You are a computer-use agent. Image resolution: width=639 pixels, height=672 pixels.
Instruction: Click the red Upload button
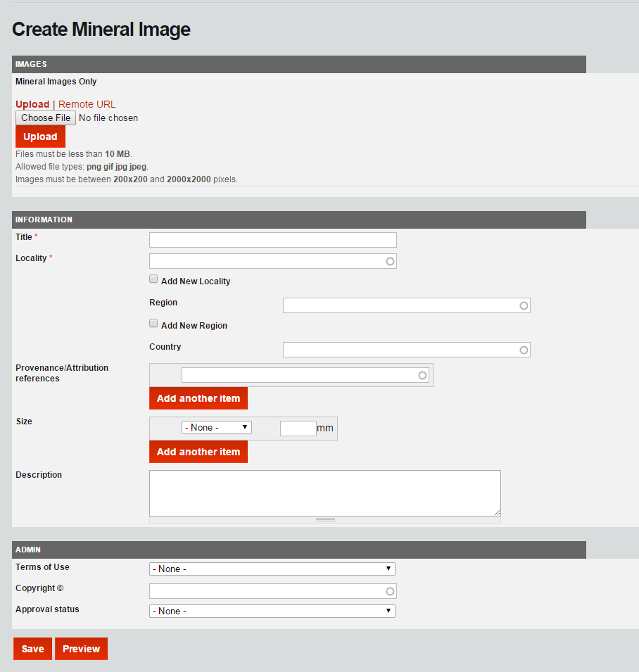[40, 137]
